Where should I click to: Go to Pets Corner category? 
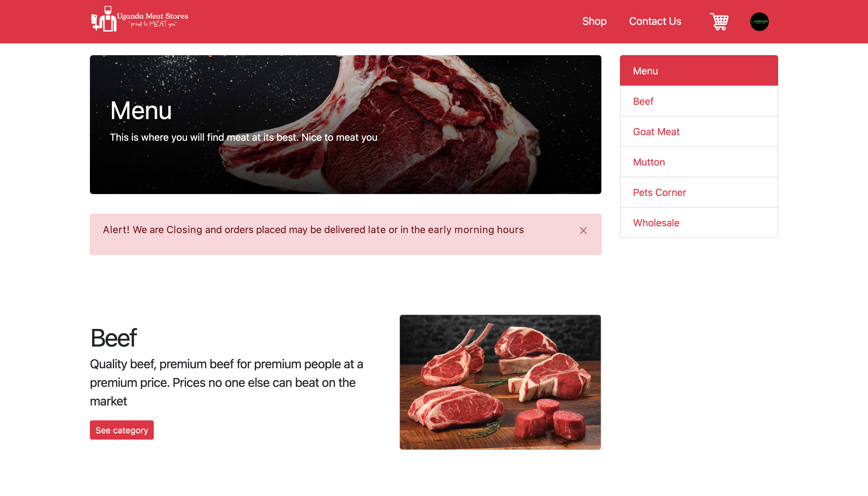[699, 192]
